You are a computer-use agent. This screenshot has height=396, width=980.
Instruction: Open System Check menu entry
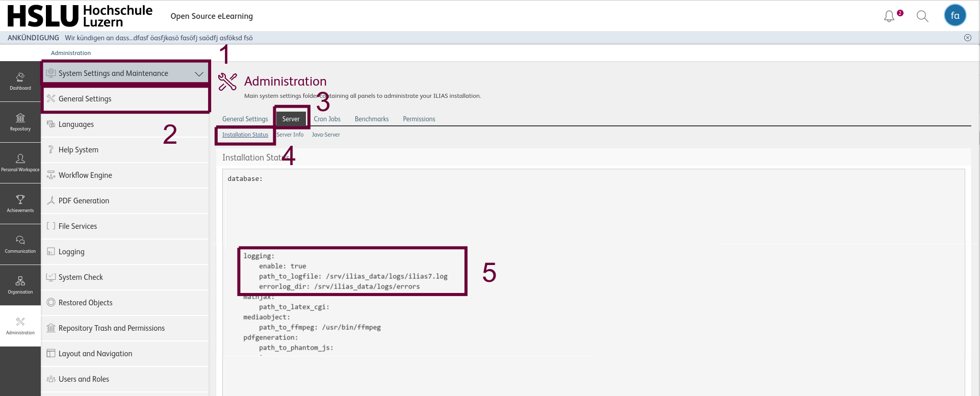125,277
